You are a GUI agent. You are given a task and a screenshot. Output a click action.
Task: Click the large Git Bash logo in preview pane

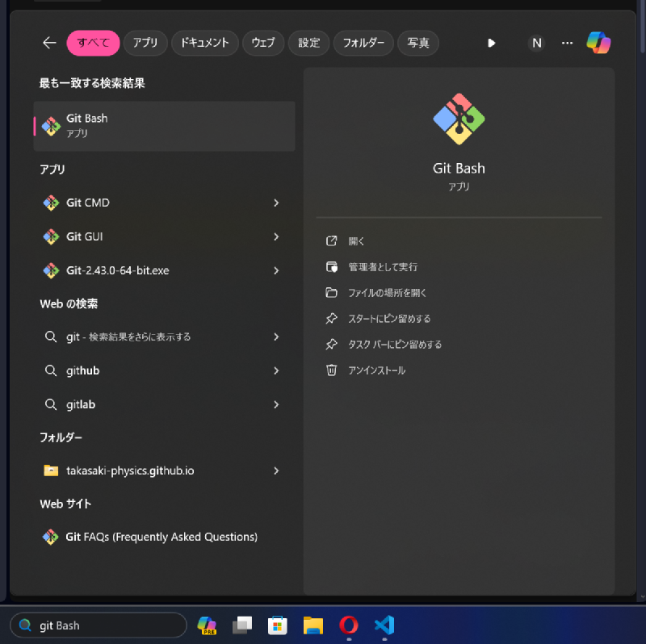tap(459, 119)
